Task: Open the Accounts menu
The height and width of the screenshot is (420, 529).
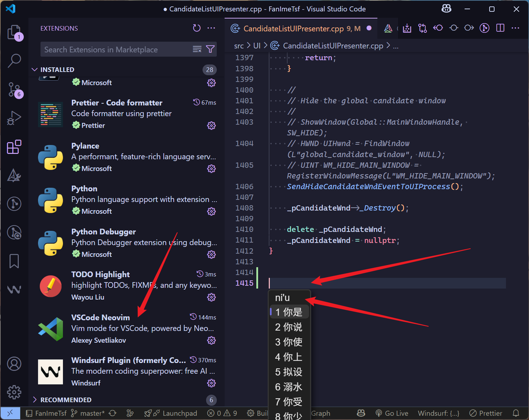Action: [x=14, y=364]
